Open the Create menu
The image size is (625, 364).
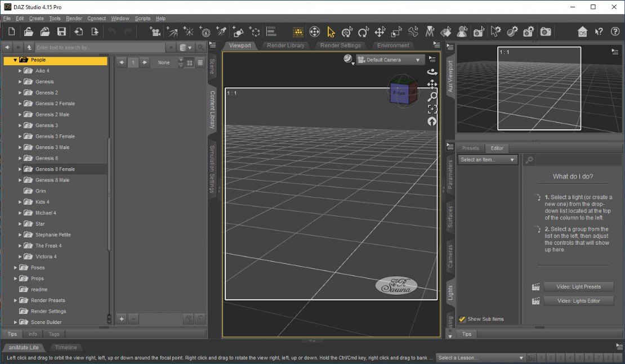click(36, 19)
